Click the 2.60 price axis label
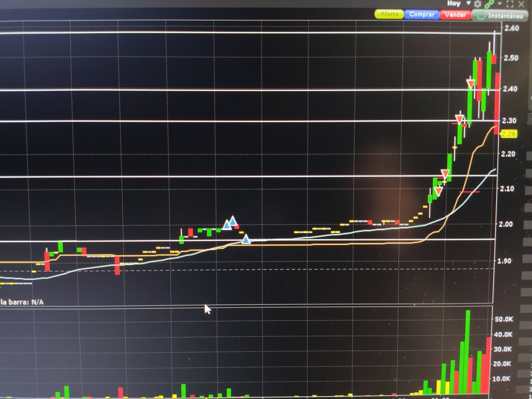The width and height of the screenshot is (532, 399). 511,28
